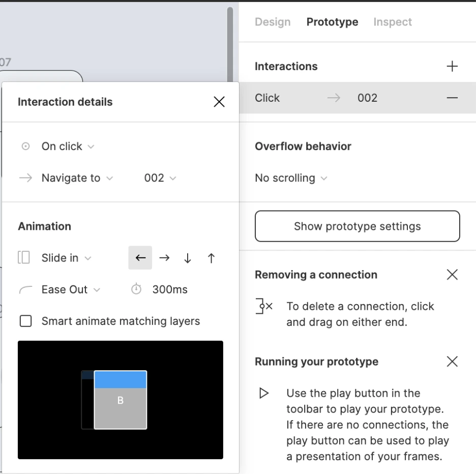Select the slide up direction arrow
The height and width of the screenshot is (474, 476).
point(211,258)
